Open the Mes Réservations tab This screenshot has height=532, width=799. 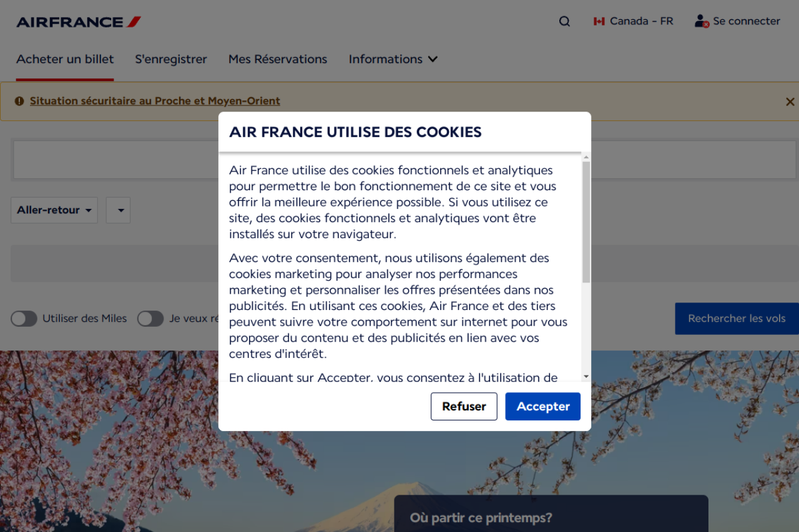pos(278,59)
